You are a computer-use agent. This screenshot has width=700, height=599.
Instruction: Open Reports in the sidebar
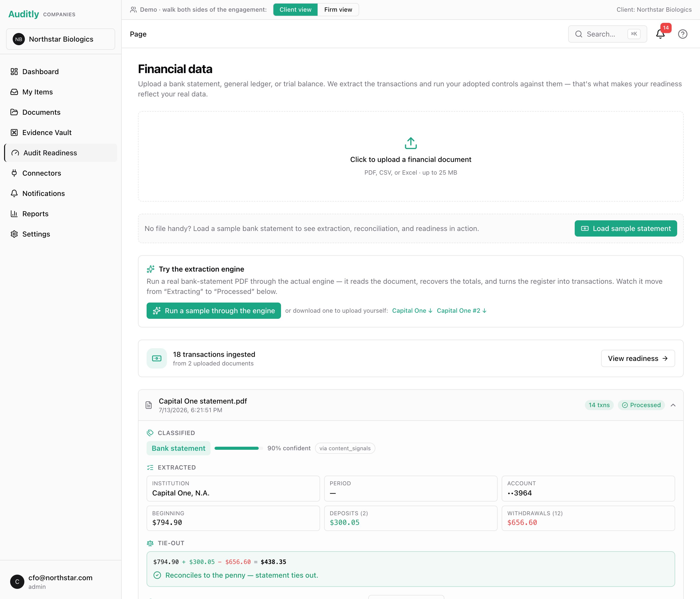[x=61, y=214]
